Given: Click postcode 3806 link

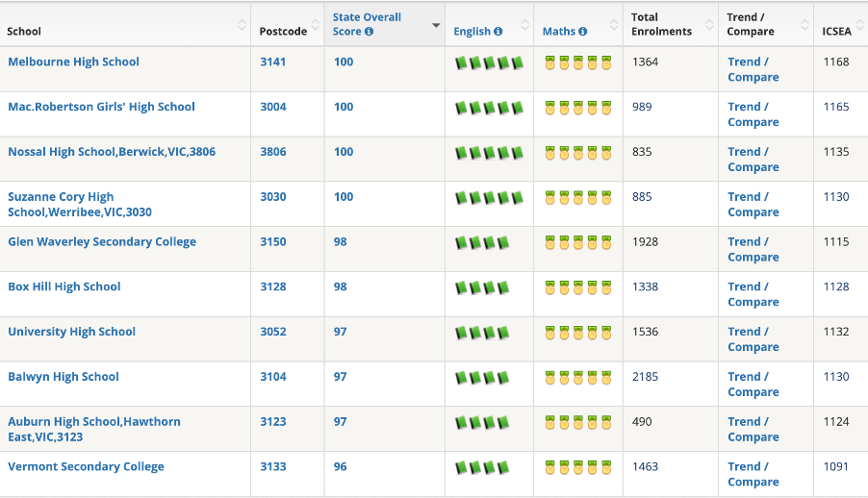Looking at the screenshot, I should [x=273, y=152].
